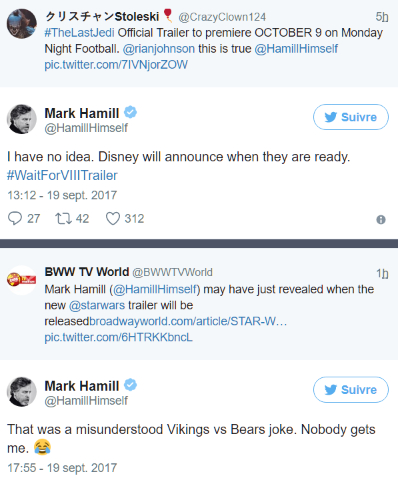Open the #WaitForVIIITrailer hashtag

(62, 175)
